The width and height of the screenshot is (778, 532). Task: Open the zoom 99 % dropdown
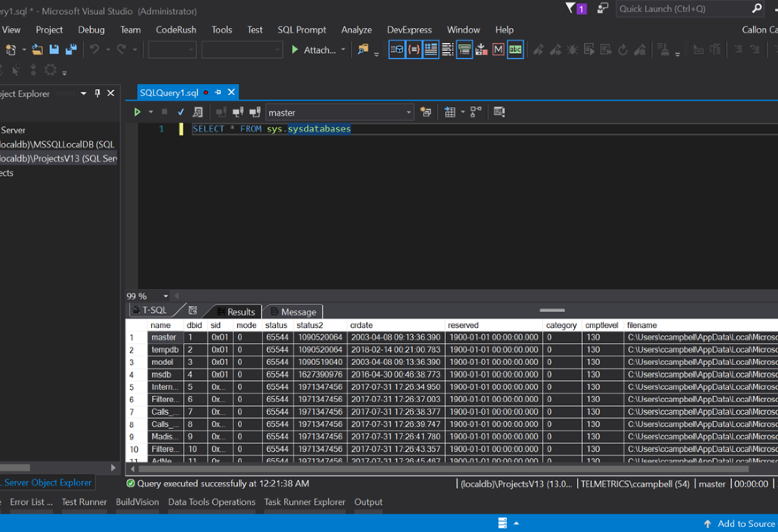(x=165, y=296)
